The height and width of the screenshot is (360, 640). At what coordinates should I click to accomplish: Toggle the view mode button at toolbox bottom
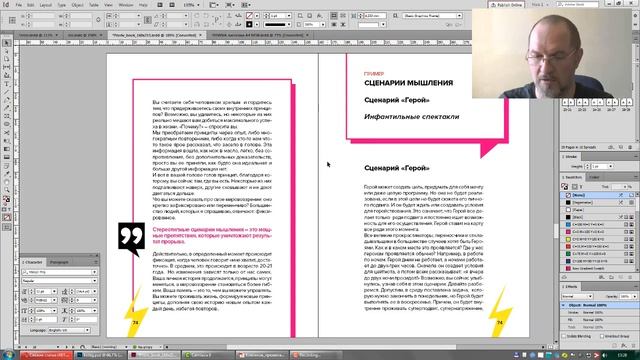(7, 227)
